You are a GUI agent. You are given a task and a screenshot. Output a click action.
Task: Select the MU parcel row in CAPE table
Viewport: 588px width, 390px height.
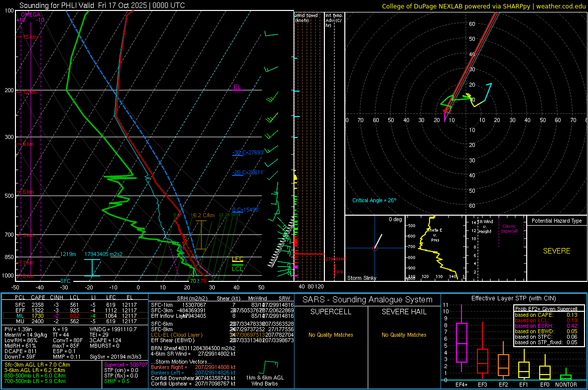pyautogui.click(x=76, y=321)
